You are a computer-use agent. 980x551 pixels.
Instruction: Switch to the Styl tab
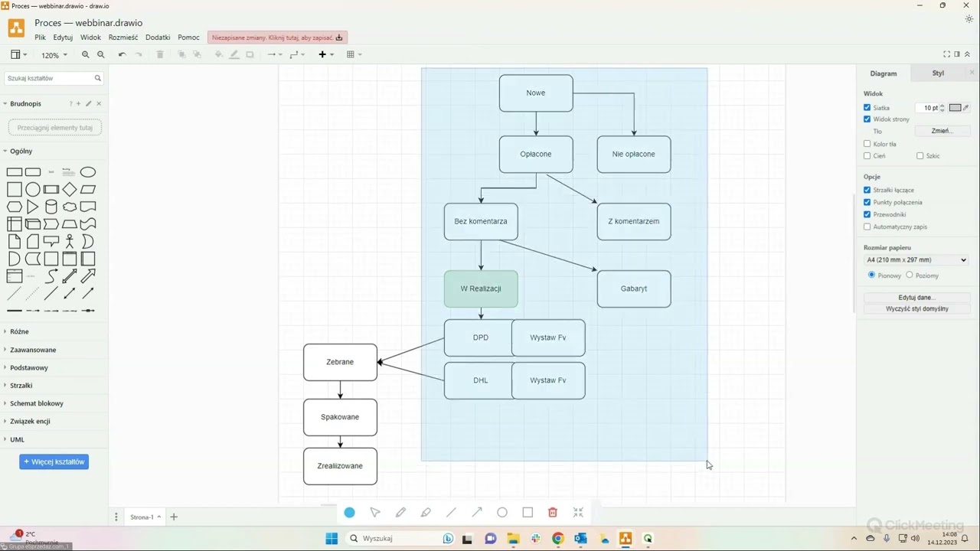[x=938, y=73]
